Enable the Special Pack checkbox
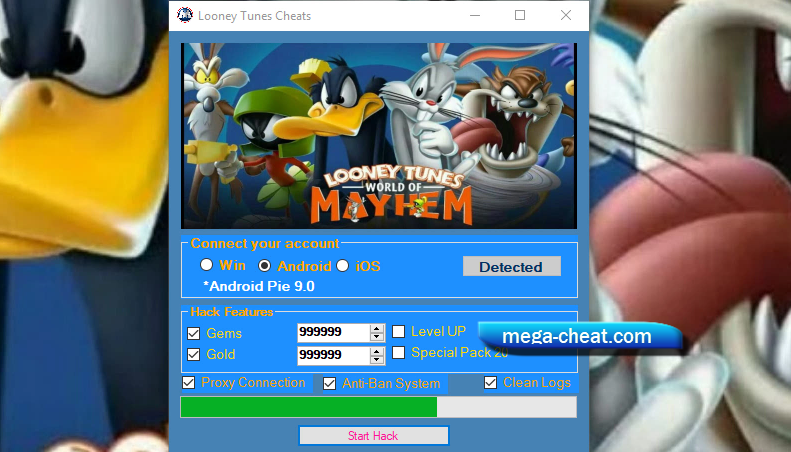This screenshot has height=452, width=791. pyautogui.click(x=399, y=352)
